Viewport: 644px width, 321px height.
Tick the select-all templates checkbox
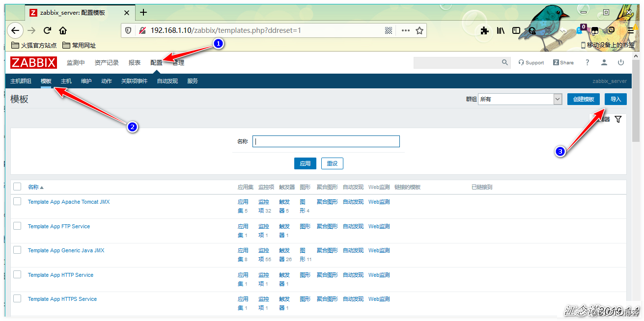coord(17,187)
